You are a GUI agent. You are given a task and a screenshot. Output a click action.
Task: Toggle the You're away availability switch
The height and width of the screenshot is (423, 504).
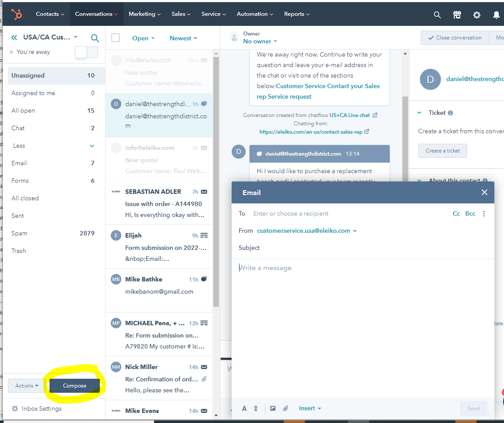point(86,52)
